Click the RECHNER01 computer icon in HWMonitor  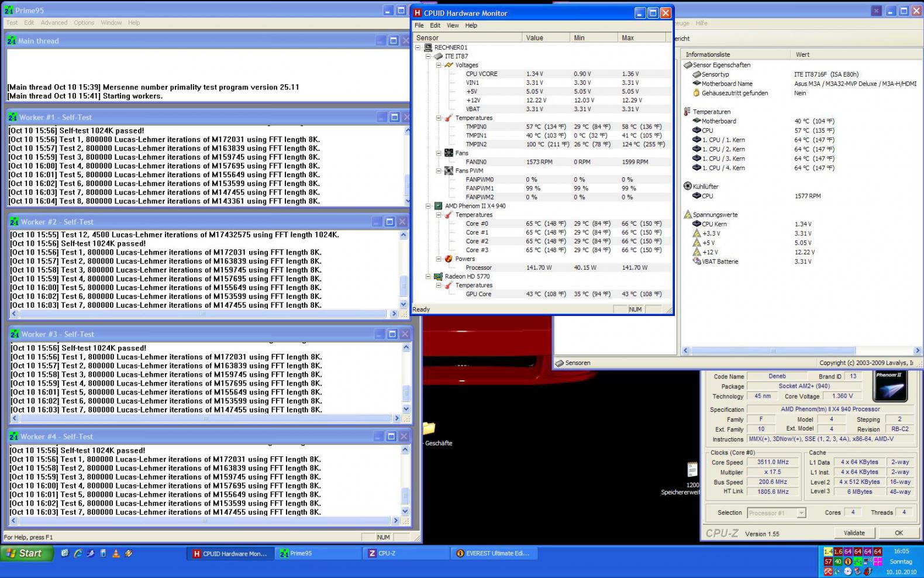(428, 47)
